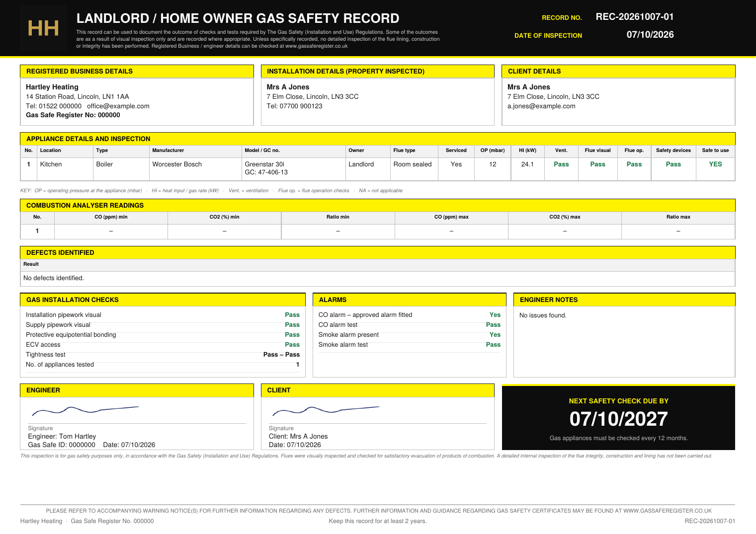Click 'Client: Mrs A Jones' under the signature

(298, 437)
